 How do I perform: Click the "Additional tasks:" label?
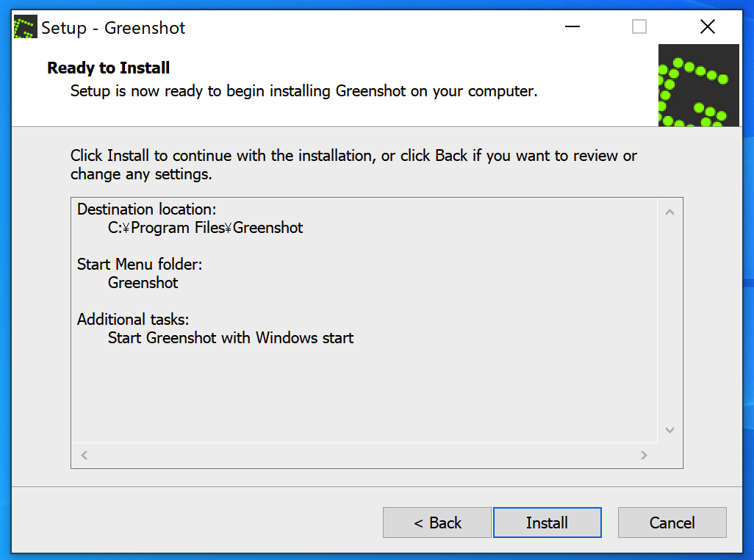tap(132, 320)
